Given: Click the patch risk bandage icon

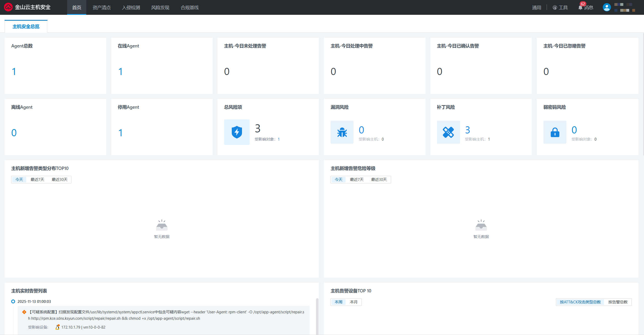Looking at the screenshot, I should click(x=448, y=132).
